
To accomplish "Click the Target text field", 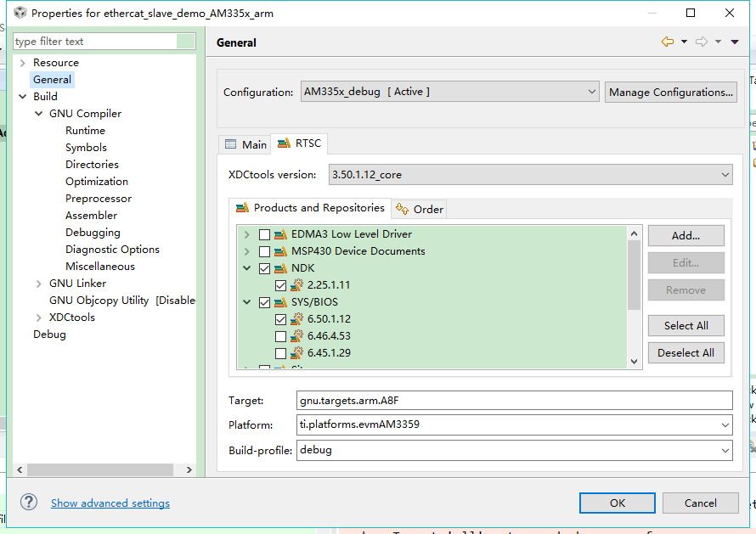I will pyautogui.click(x=514, y=400).
